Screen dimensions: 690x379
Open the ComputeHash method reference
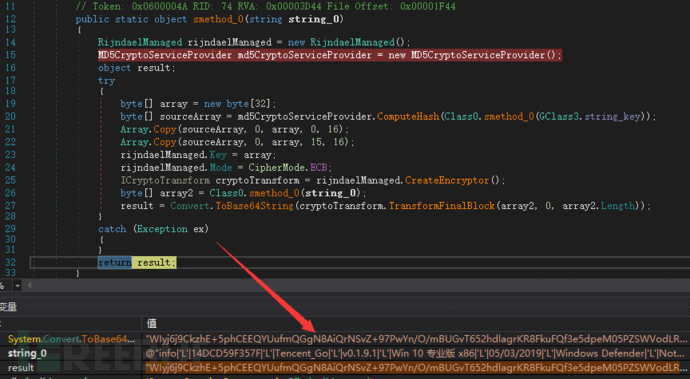408,117
